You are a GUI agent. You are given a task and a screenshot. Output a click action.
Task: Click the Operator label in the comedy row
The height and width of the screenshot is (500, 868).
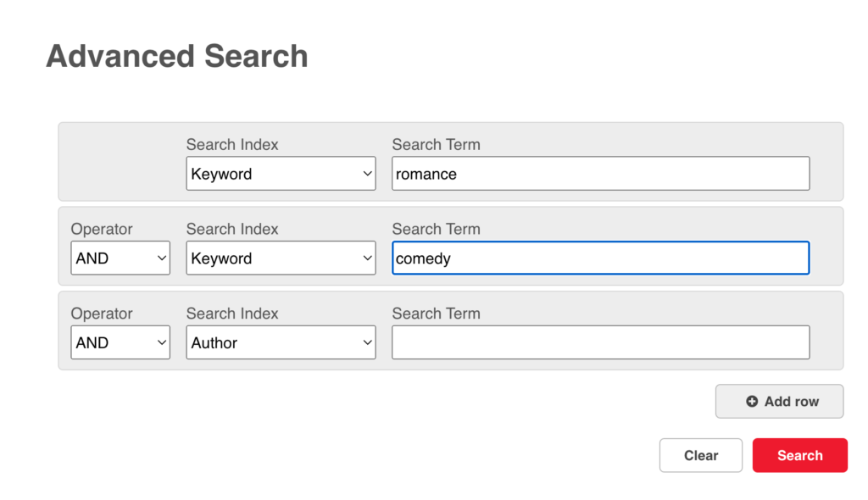pos(102,229)
